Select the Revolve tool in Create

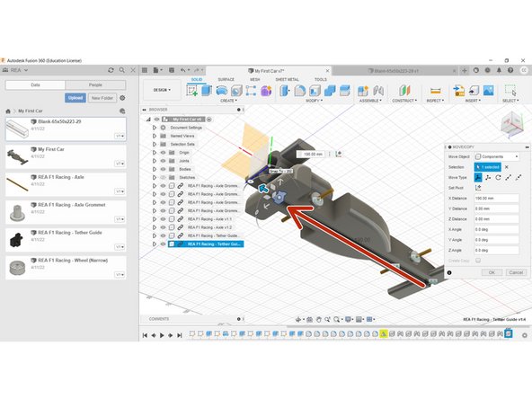point(222,91)
